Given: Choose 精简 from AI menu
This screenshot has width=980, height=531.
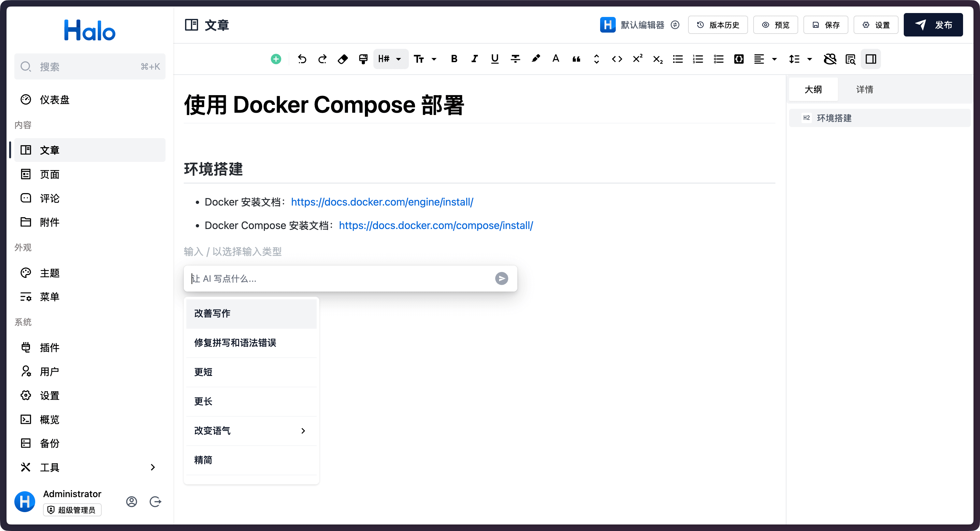Looking at the screenshot, I should (252, 460).
